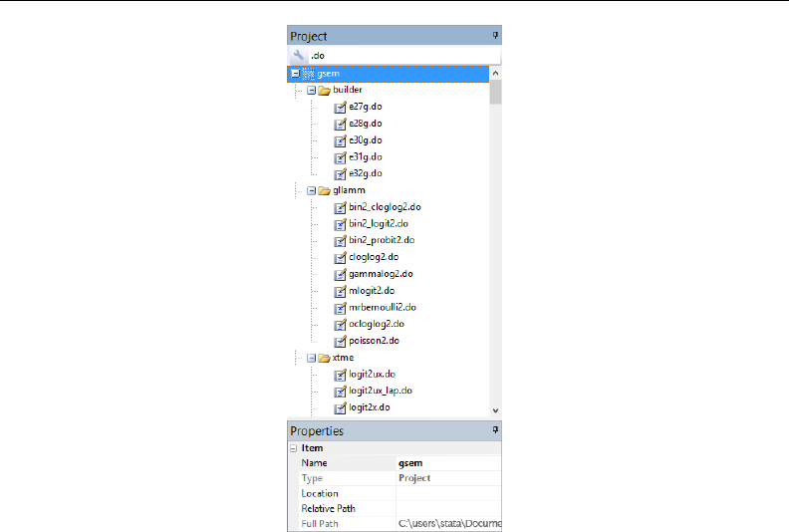This screenshot has height=532, width=789.
Task: Click the ocloglog2.do file icon
Action: pyautogui.click(x=340, y=325)
